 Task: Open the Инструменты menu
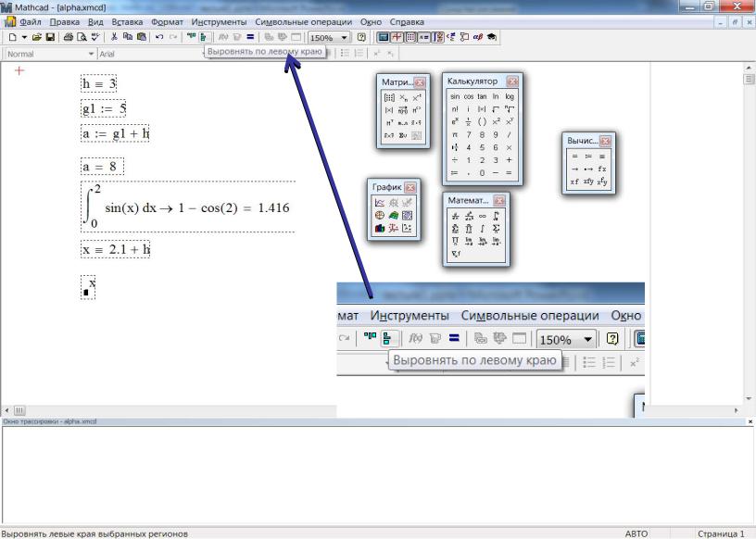[x=219, y=22]
